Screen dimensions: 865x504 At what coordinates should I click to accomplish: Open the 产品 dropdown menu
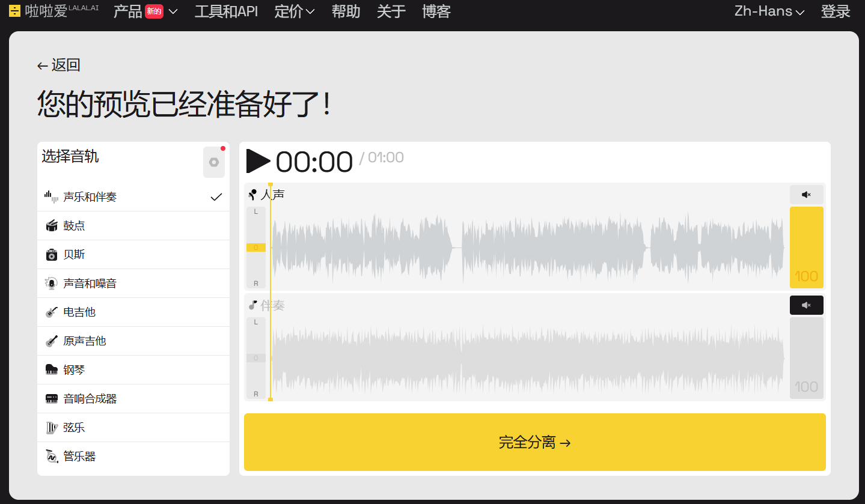tap(145, 11)
